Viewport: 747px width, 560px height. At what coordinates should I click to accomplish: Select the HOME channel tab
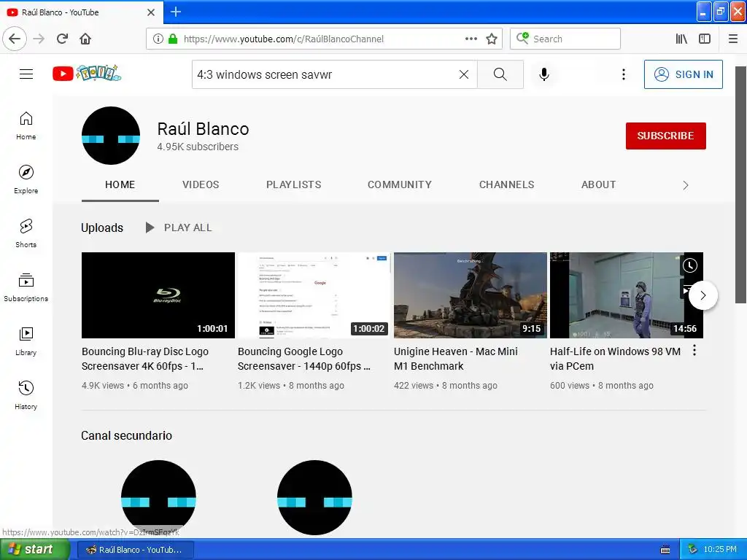pos(120,184)
